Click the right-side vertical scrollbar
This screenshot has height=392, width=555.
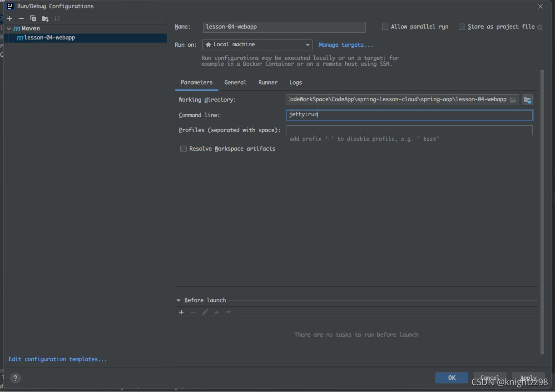point(542,212)
